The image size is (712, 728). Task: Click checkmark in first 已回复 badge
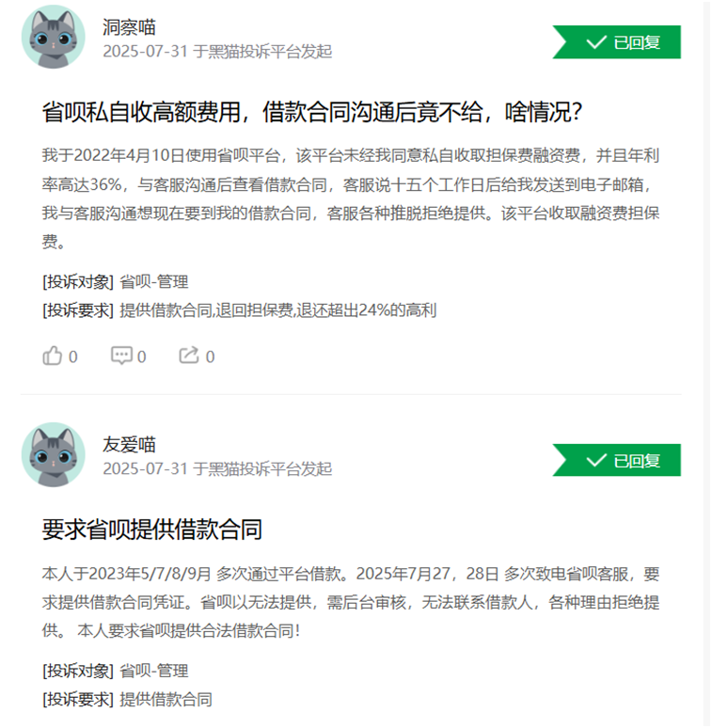[596, 42]
